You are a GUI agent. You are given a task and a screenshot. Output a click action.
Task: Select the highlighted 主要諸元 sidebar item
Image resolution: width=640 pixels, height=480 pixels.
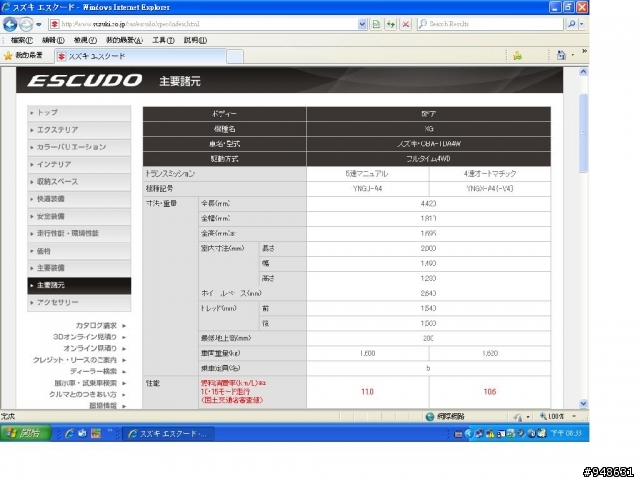(79, 285)
